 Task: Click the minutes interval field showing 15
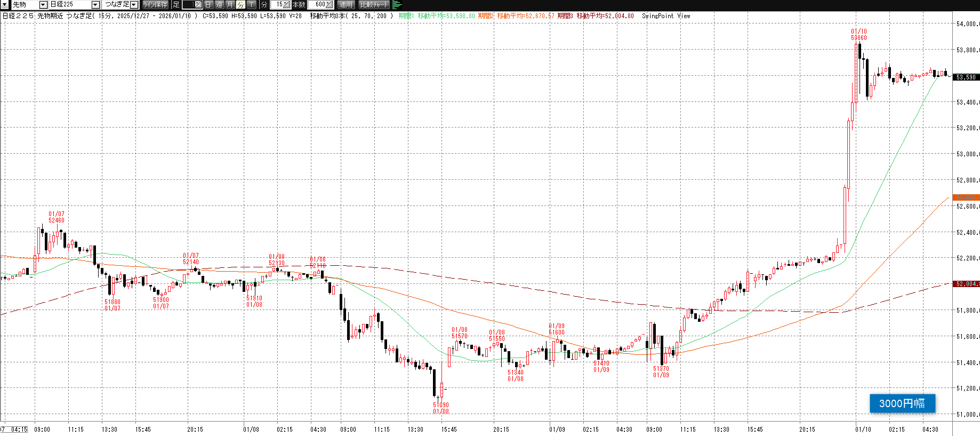click(x=277, y=5)
